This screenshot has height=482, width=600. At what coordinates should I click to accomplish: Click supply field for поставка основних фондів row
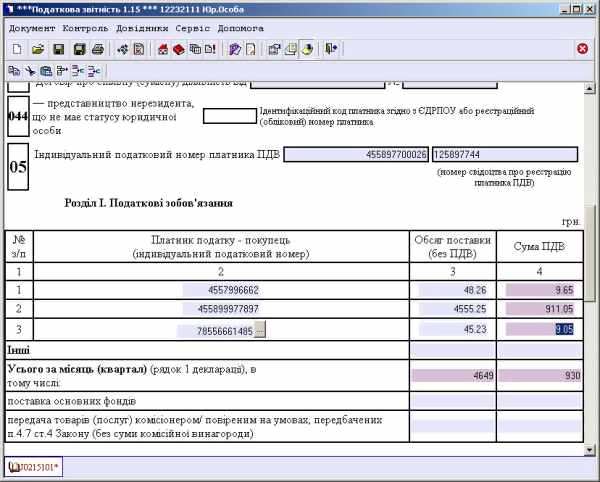tap(453, 401)
